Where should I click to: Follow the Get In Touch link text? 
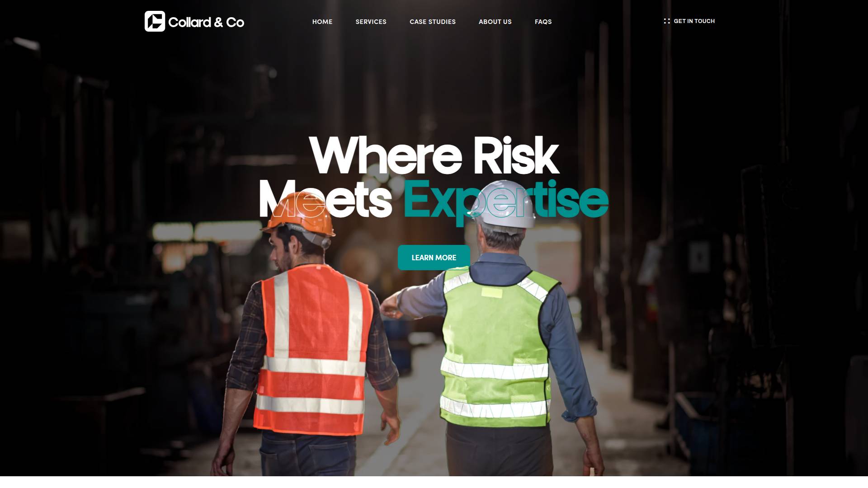pyautogui.click(x=694, y=21)
